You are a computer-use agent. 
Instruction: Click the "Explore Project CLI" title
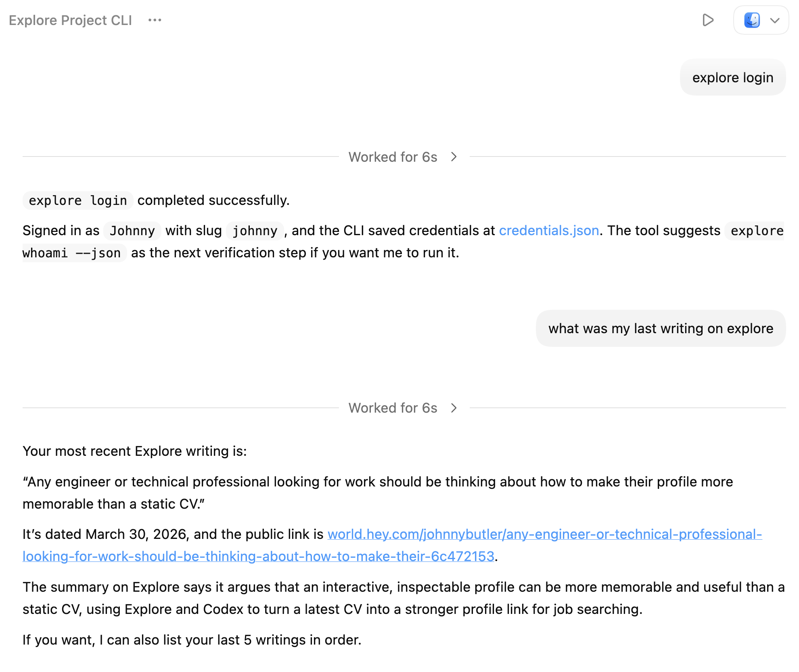pyautogui.click(x=71, y=20)
